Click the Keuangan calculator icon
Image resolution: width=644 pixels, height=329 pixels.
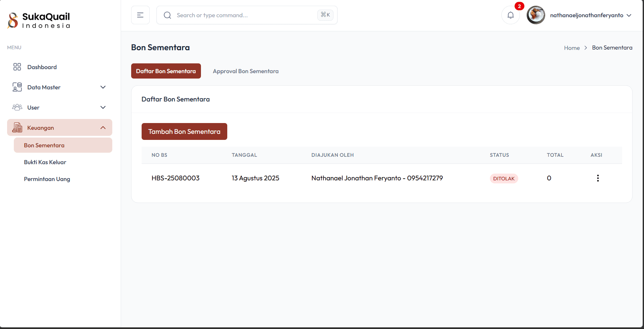click(17, 127)
